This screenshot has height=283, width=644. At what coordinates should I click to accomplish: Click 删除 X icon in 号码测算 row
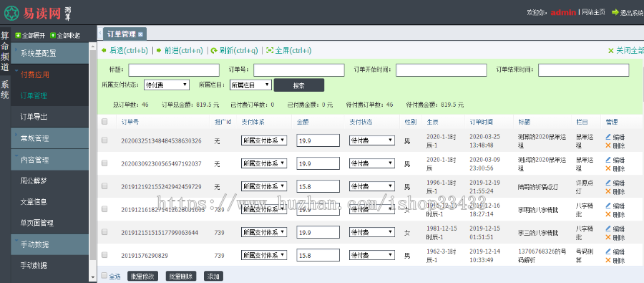pos(608,260)
